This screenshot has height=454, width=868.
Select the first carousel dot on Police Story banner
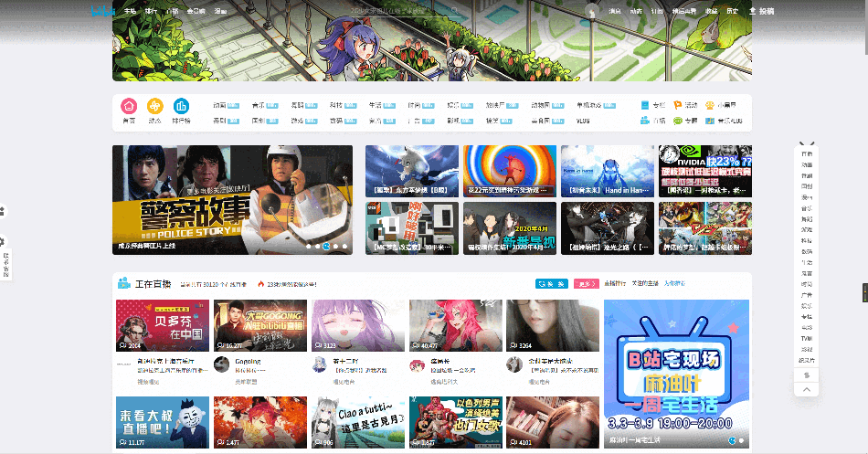tap(308, 247)
